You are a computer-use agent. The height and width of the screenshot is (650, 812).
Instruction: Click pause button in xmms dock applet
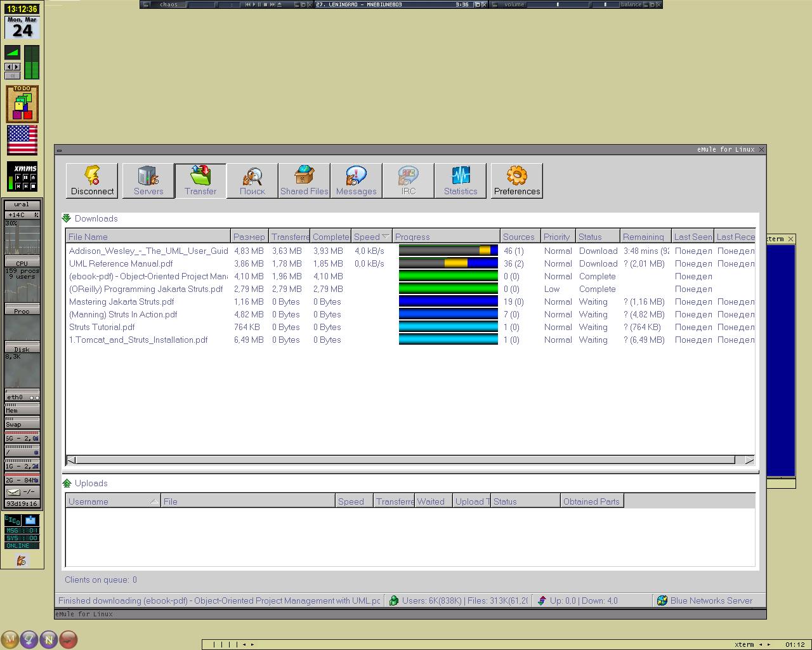[25, 178]
